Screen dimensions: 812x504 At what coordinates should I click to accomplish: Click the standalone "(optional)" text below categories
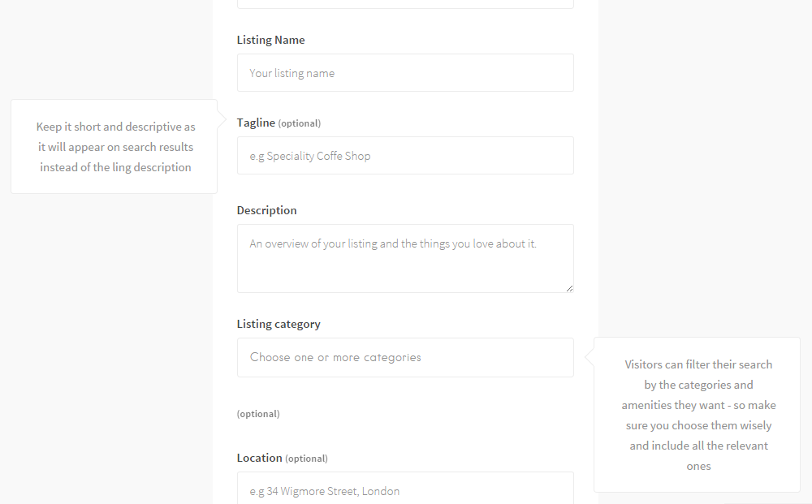tap(258, 414)
